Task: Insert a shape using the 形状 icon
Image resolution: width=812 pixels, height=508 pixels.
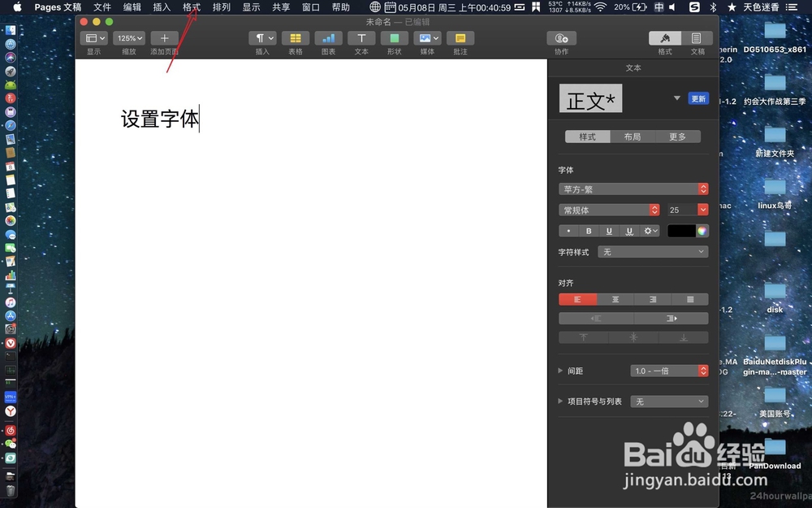Action: (x=395, y=38)
